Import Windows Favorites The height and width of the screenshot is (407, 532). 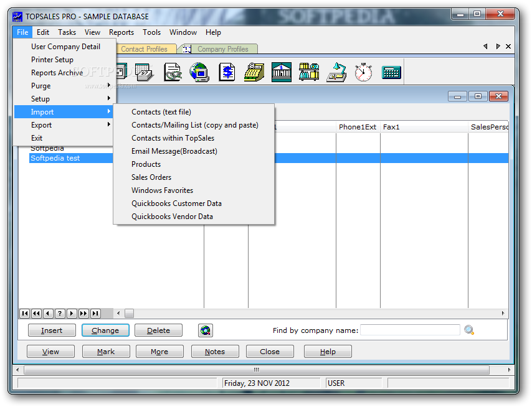194,190
